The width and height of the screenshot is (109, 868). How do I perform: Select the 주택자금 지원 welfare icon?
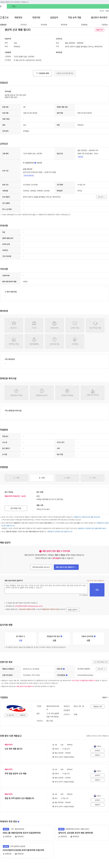[x=14, y=341]
